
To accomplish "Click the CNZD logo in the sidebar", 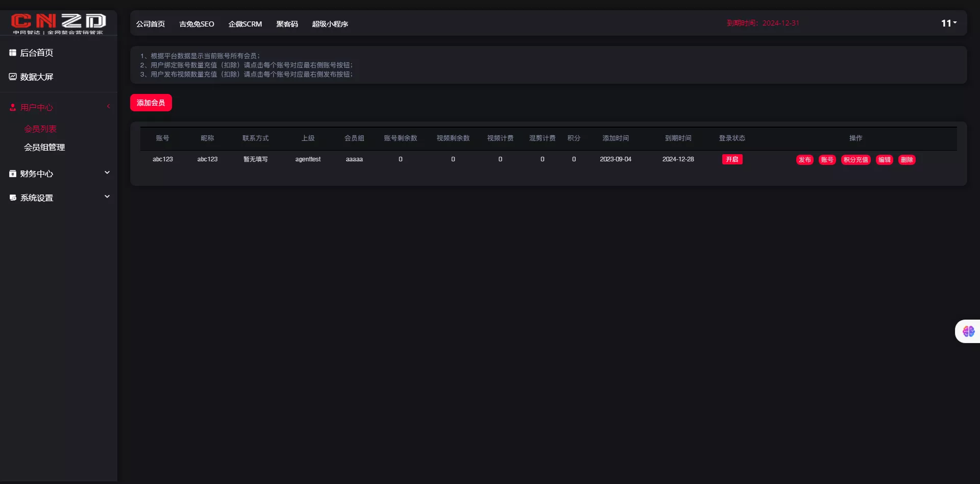I will pos(58,23).
